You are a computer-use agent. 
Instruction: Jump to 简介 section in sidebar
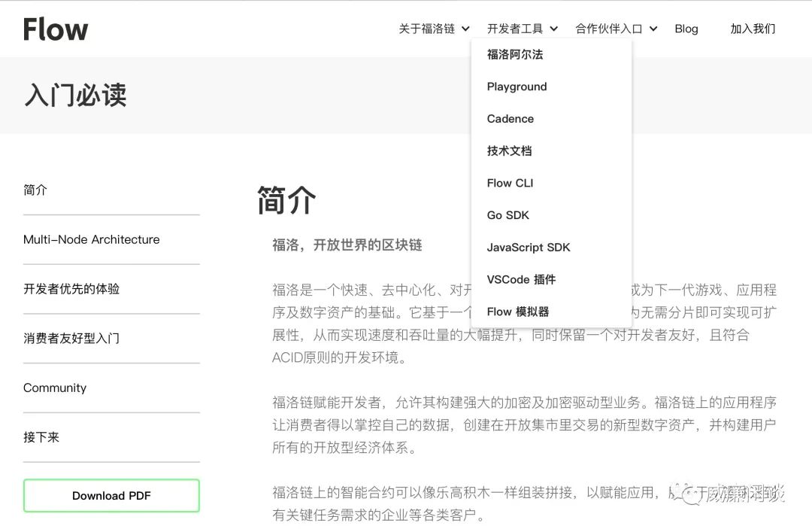35,190
